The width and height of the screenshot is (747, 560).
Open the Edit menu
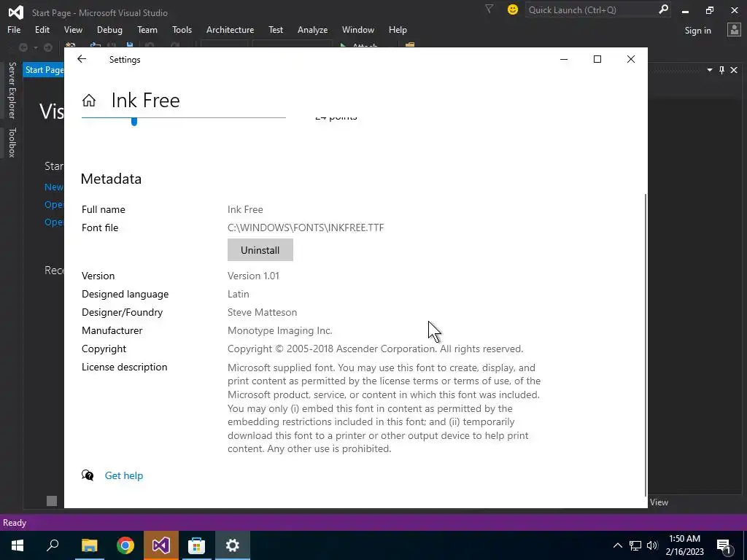42,30
